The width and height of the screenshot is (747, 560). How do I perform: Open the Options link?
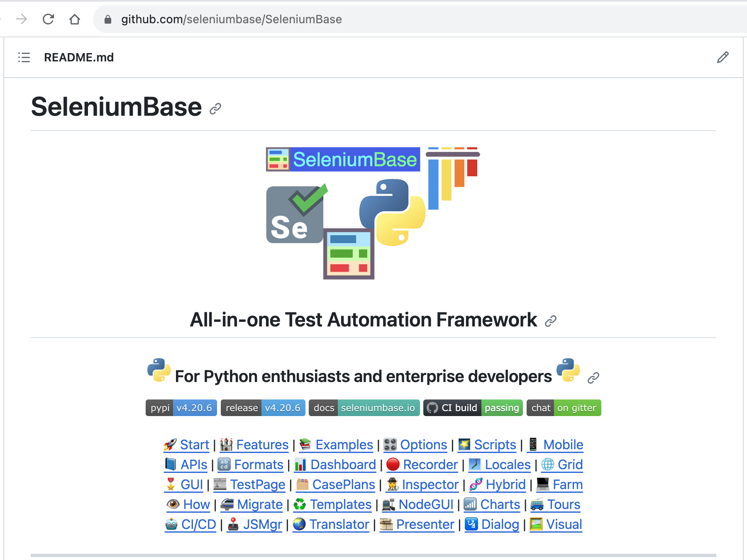point(415,445)
